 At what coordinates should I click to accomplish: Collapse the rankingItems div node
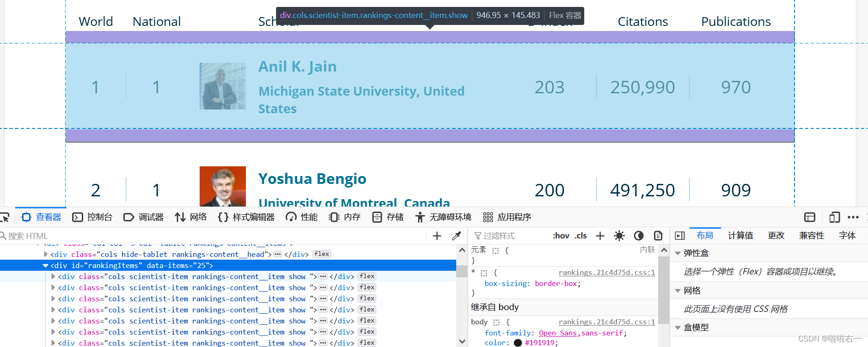click(45, 266)
